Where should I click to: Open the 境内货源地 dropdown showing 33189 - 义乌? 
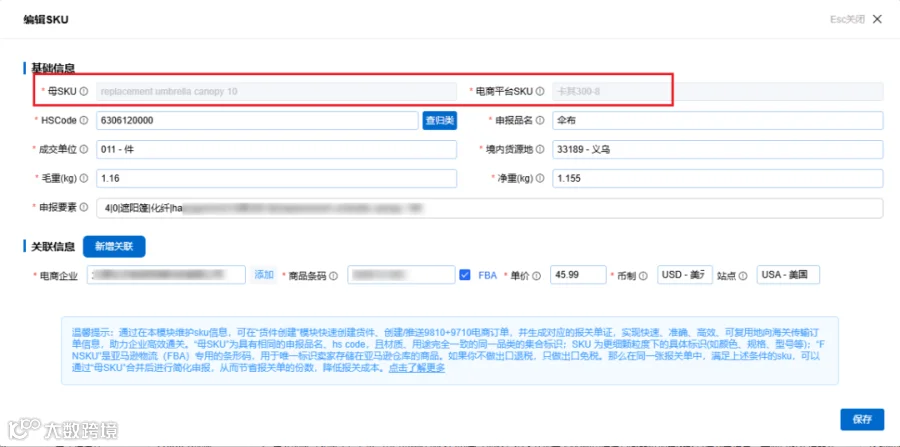717,149
